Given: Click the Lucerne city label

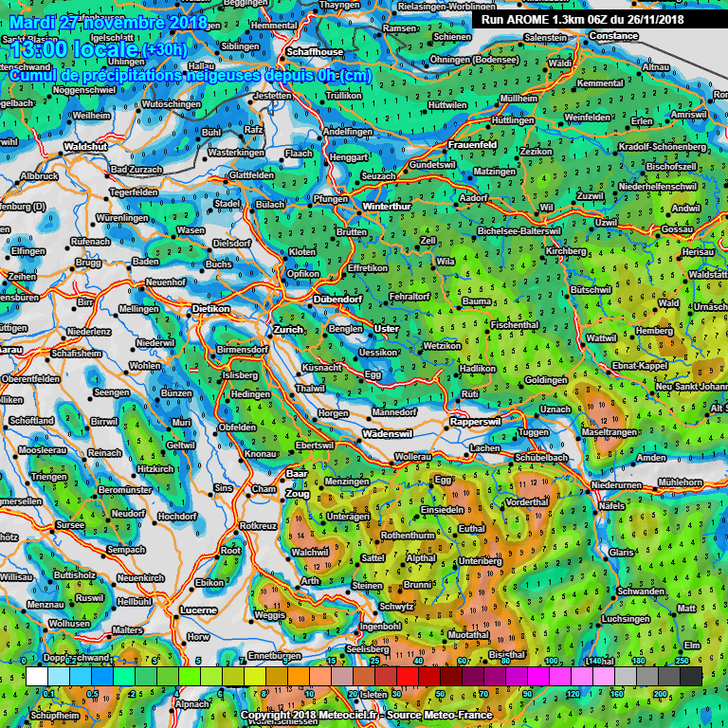Looking at the screenshot, I should tap(198, 610).
